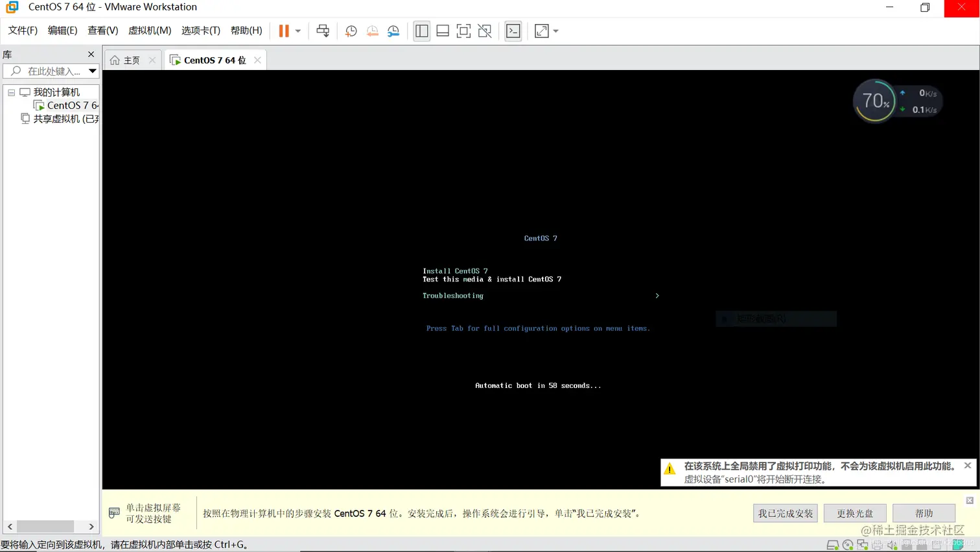Select Test this media & install CentOS 7
The width and height of the screenshot is (980, 552).
pyautogui.click(x=492, y=280)
